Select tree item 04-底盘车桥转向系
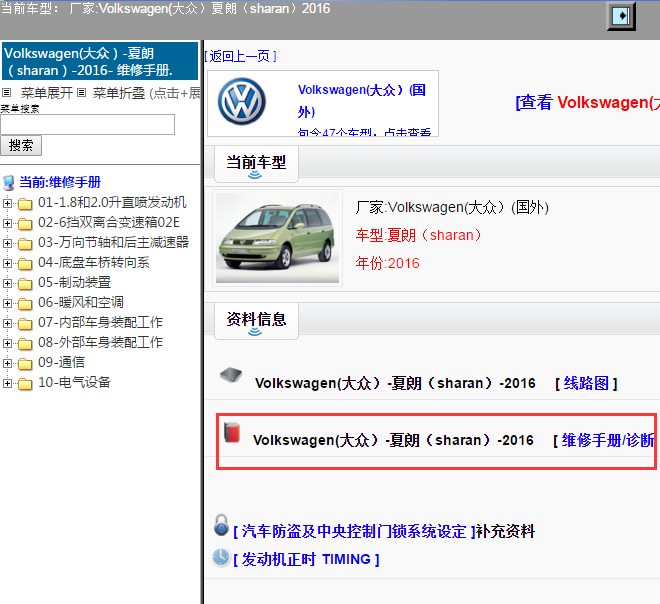The height and width of the screenshot is (604, 660). 94,263
